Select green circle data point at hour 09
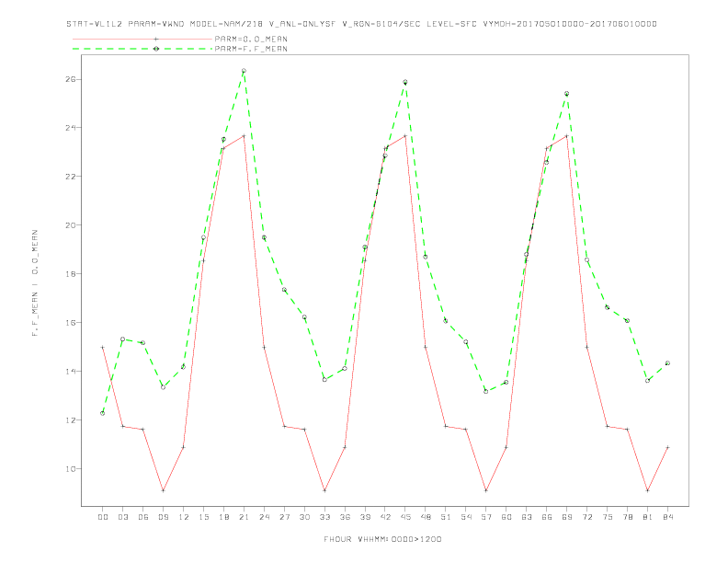This screenshot has height=563, width=728. point(163,387)
